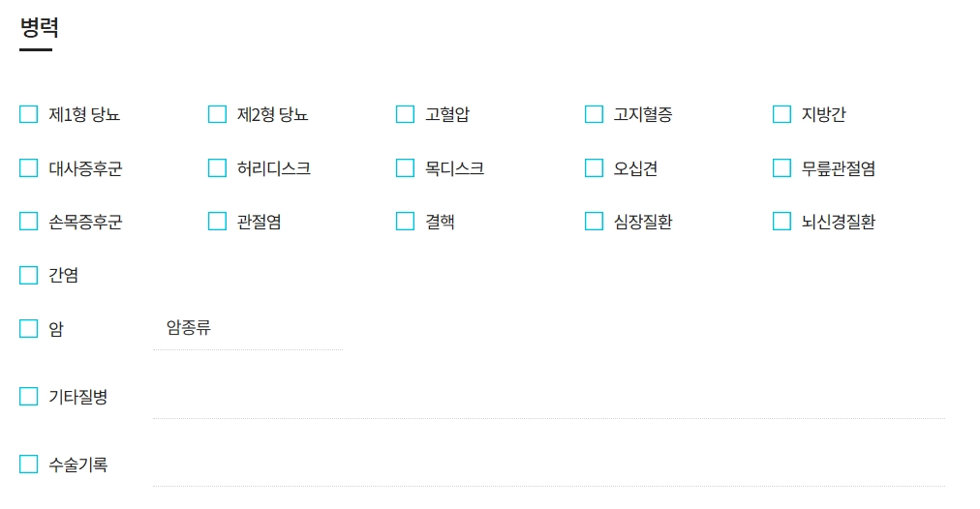
Task: Check the 심장질환 checkbox
Action: point(594,222)
